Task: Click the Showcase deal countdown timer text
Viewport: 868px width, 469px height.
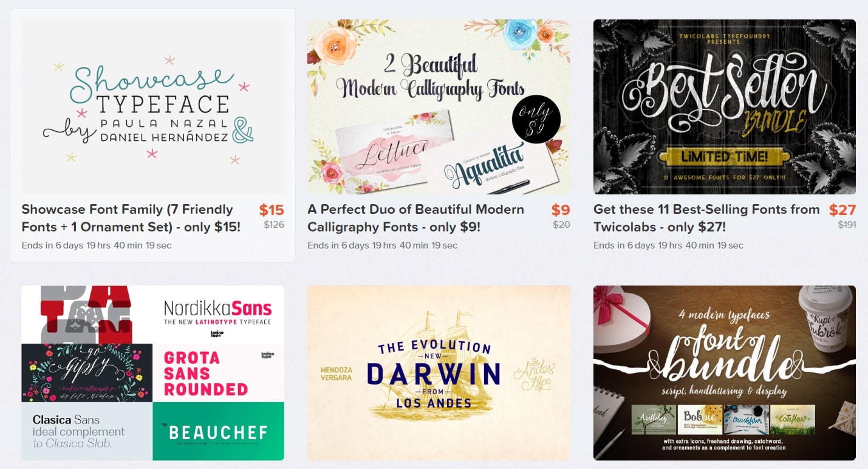Action: [97, 245]
